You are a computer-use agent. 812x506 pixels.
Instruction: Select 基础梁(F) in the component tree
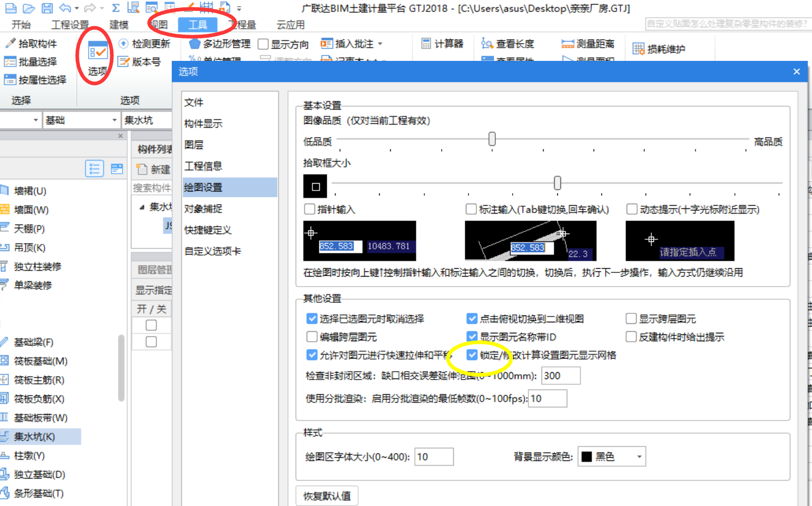pyautogui.click(x=34, y=342)
